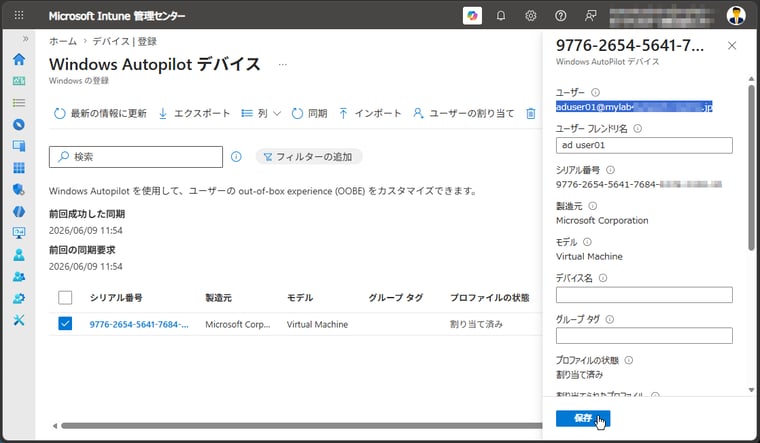Screen dimensions: 760x443
Task: Open Devices in the sidebar
Action: point(19,146)
